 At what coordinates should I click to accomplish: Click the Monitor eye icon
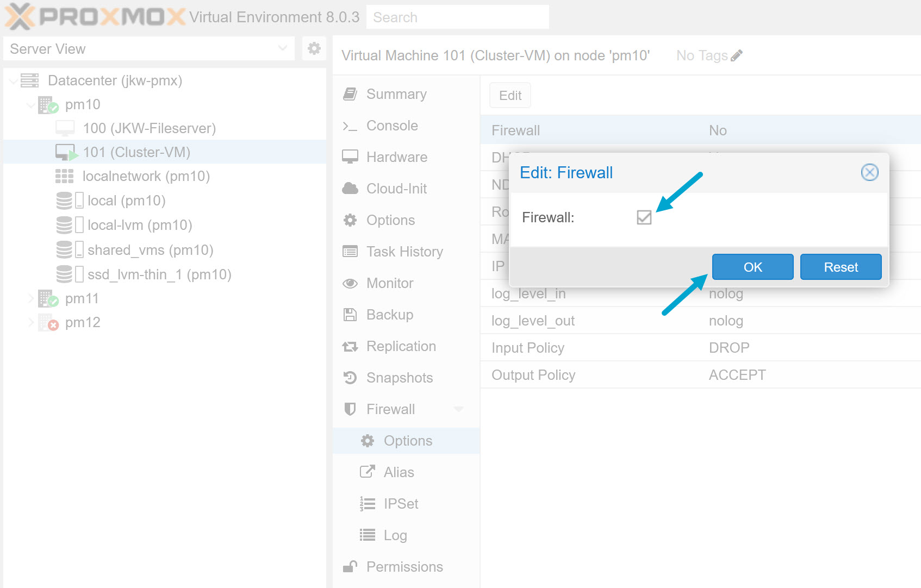[350, 283]
